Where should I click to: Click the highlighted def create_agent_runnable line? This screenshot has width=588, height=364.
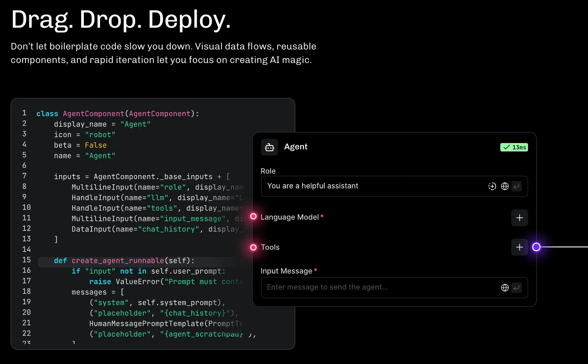tap(137, 262)
